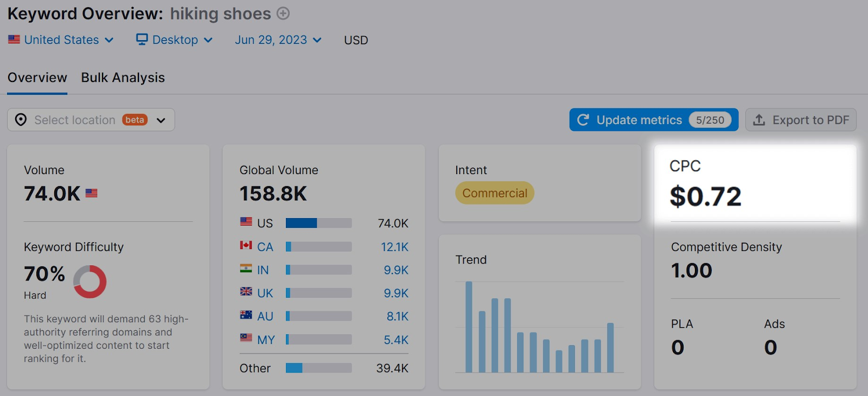This screenshot has width=868, height=396.
Task: Click the tallest bar in Trend chart
Action: coord(469,327)
